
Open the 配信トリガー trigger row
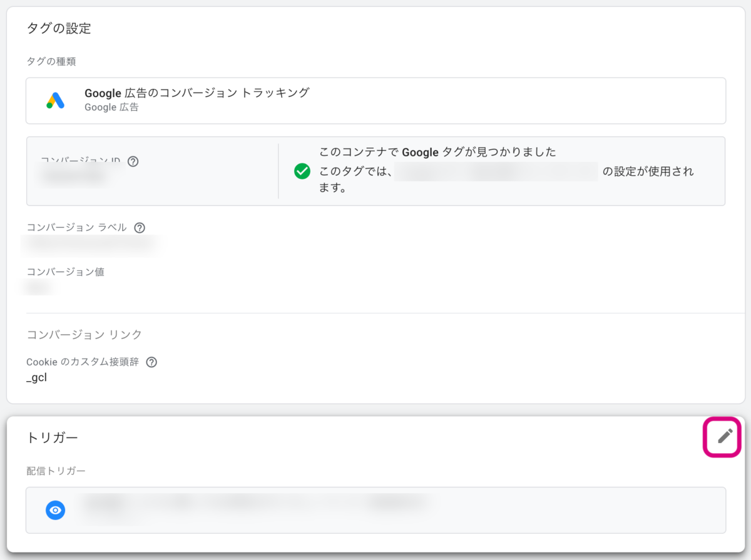(x=375, y=510)
